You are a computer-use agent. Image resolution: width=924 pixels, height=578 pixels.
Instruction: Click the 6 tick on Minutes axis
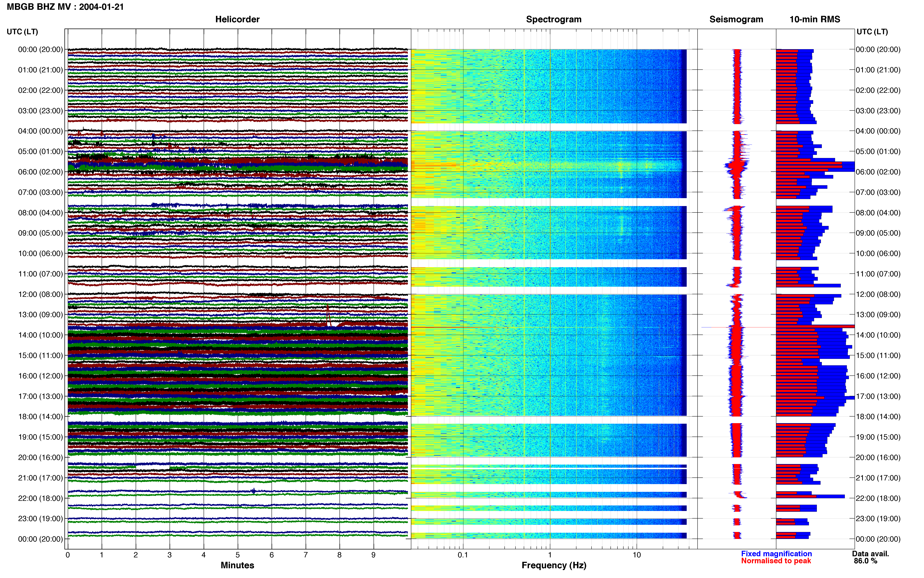click(272, 555)
